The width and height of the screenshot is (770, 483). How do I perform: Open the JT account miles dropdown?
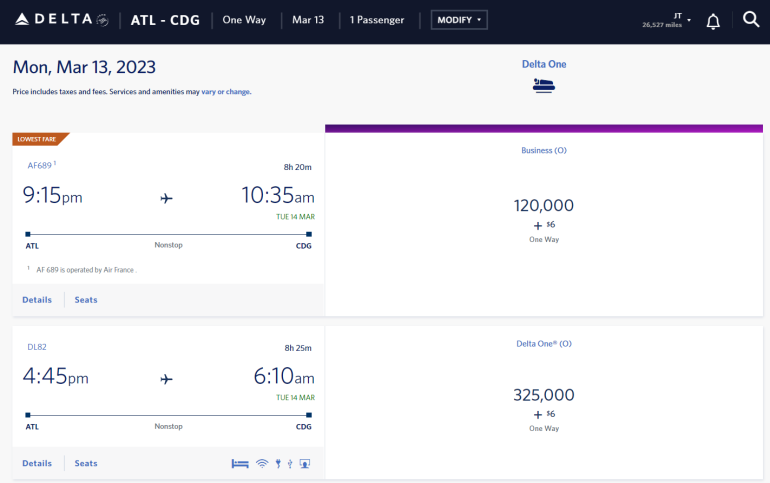666,20
